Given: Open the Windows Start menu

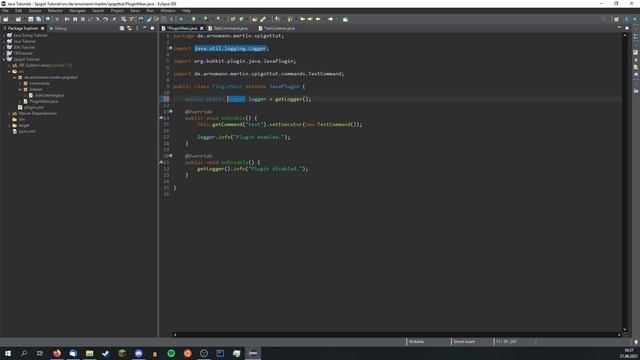Looking at the screenshot, I should pyautogui.click(x=8, y=353).
